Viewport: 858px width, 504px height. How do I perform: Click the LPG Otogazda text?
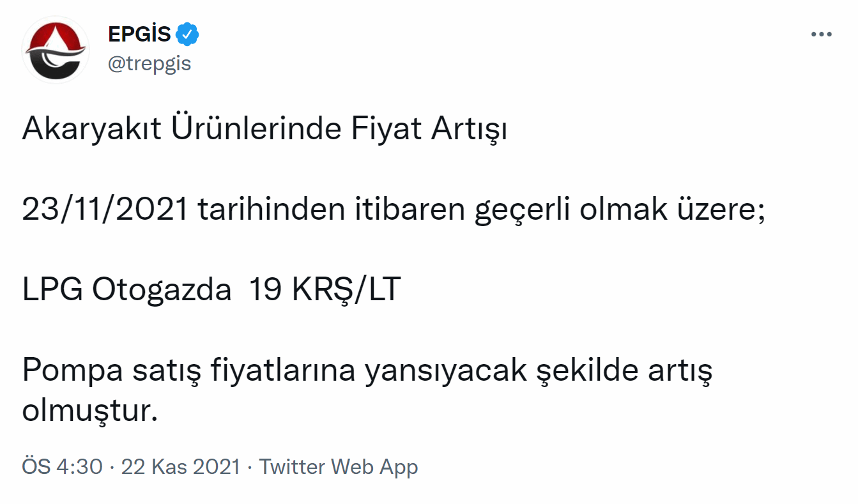[x=127, y=291]
